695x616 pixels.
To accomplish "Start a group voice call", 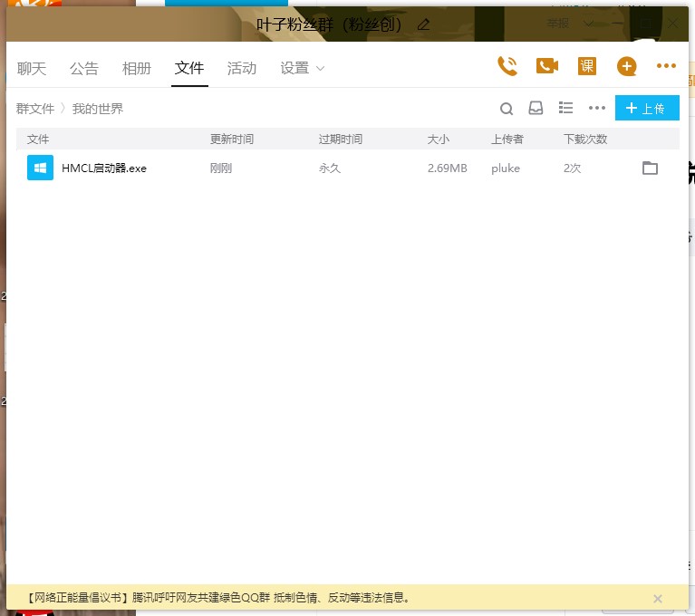I will coord(507,66).
